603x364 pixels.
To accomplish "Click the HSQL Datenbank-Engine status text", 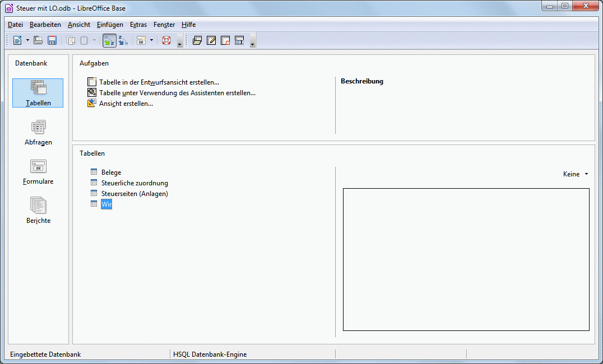I will click(x=210, y=354).
